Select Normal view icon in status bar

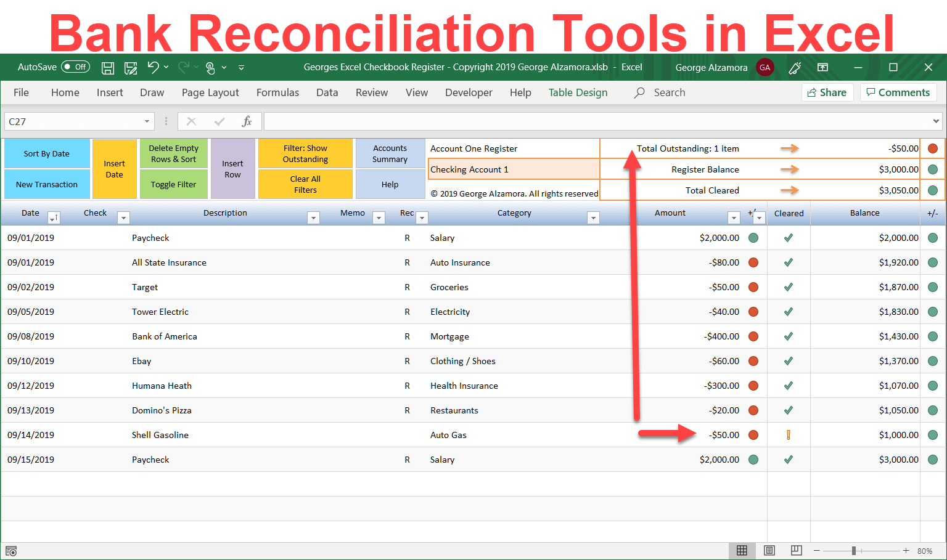click(x=742, y=550)
